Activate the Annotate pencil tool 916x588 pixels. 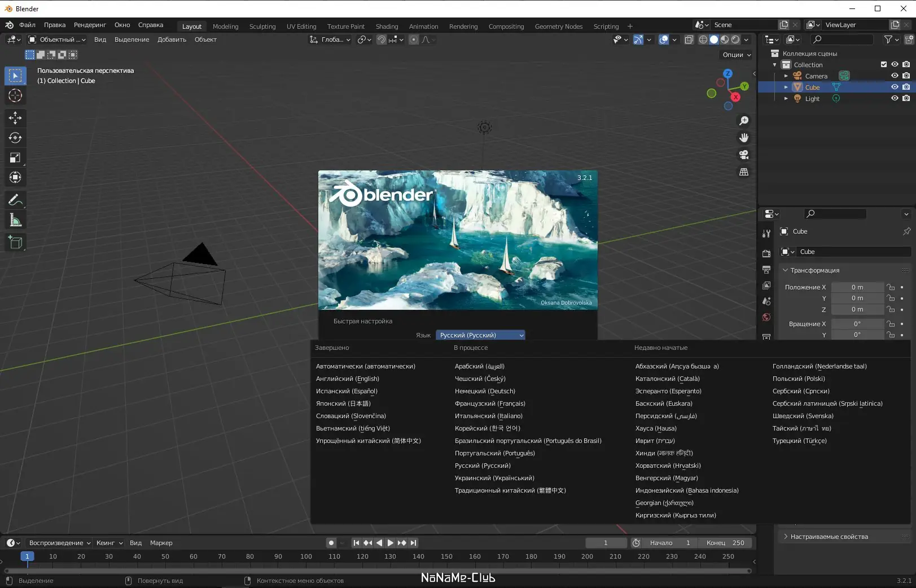coord(15,200)
